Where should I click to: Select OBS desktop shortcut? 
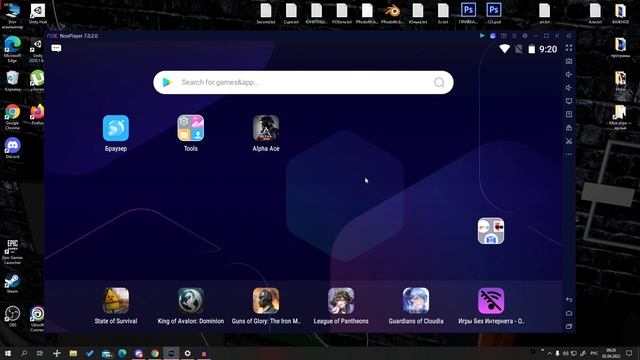coord(12,316)
